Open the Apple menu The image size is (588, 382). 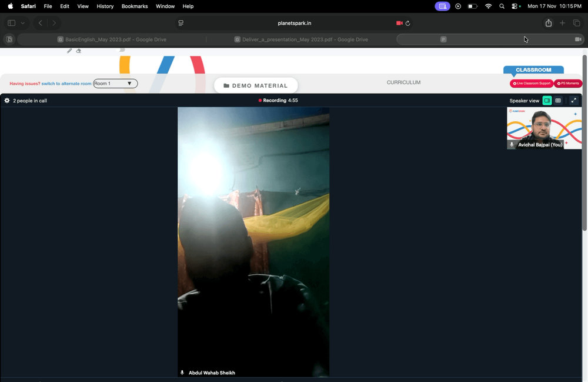click(x=10, y=6)
